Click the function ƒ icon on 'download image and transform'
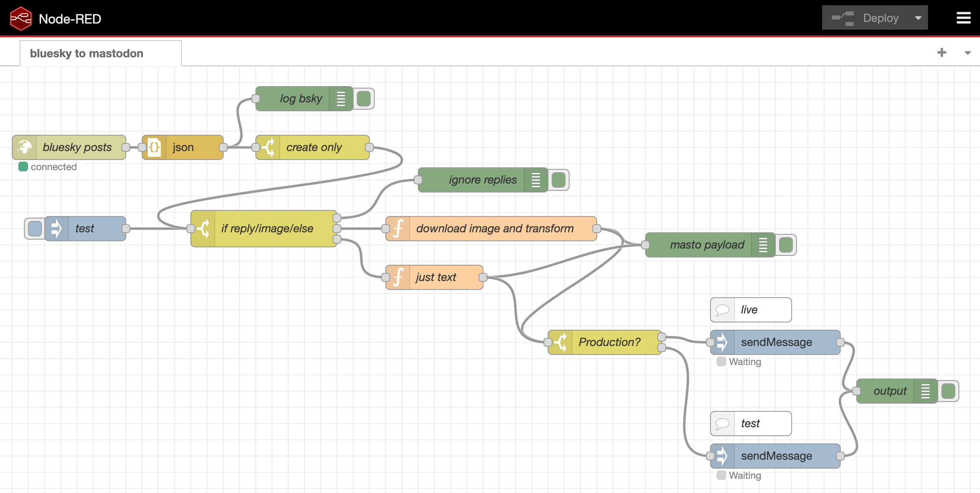 click(x=399, y=228)
